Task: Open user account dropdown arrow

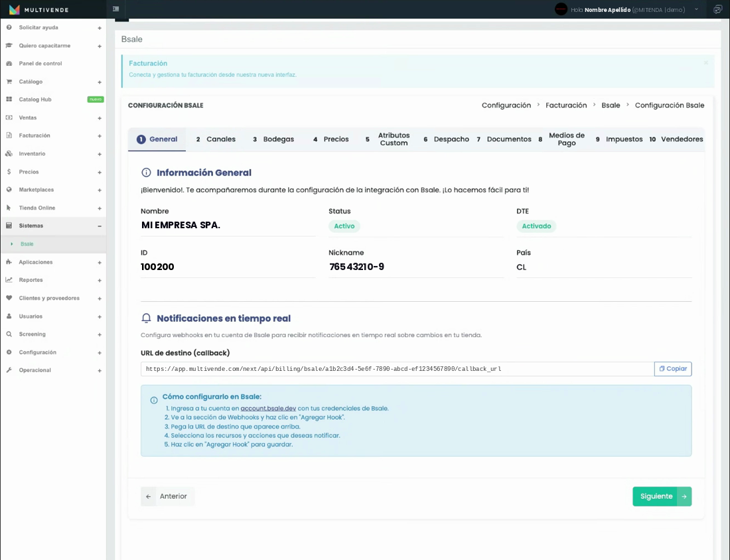Action: (x=696, y=9)
